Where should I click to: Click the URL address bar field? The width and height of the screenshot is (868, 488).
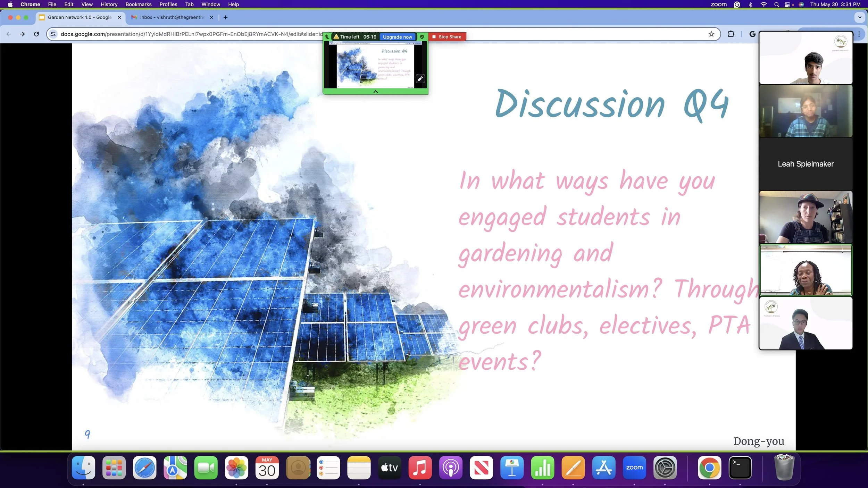[191, 34]
